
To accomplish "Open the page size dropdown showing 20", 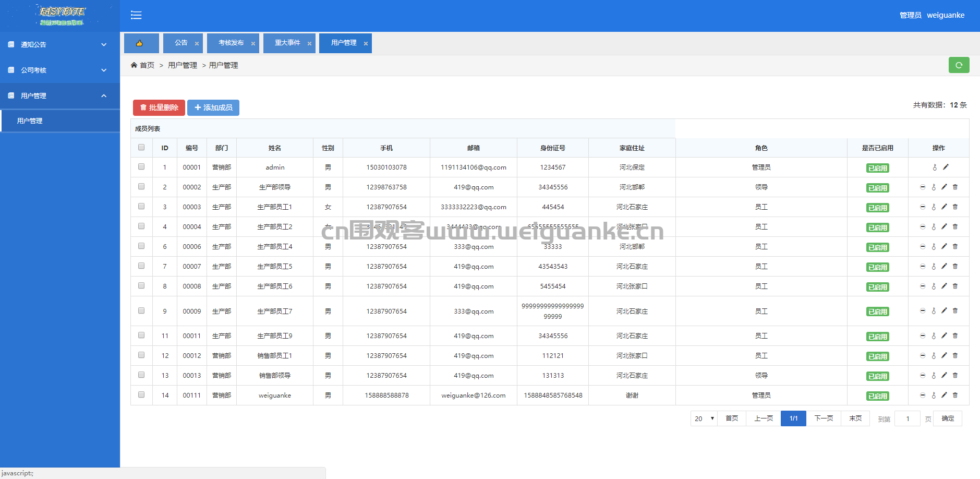I will click(x=704, y=418).
